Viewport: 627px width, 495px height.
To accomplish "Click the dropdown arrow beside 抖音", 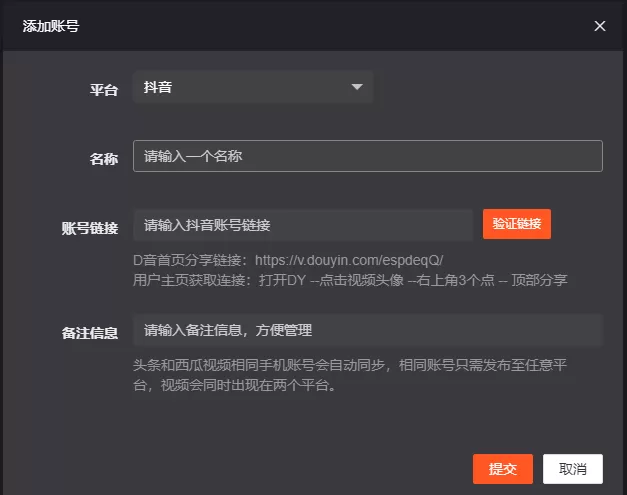I will point(357,87).
